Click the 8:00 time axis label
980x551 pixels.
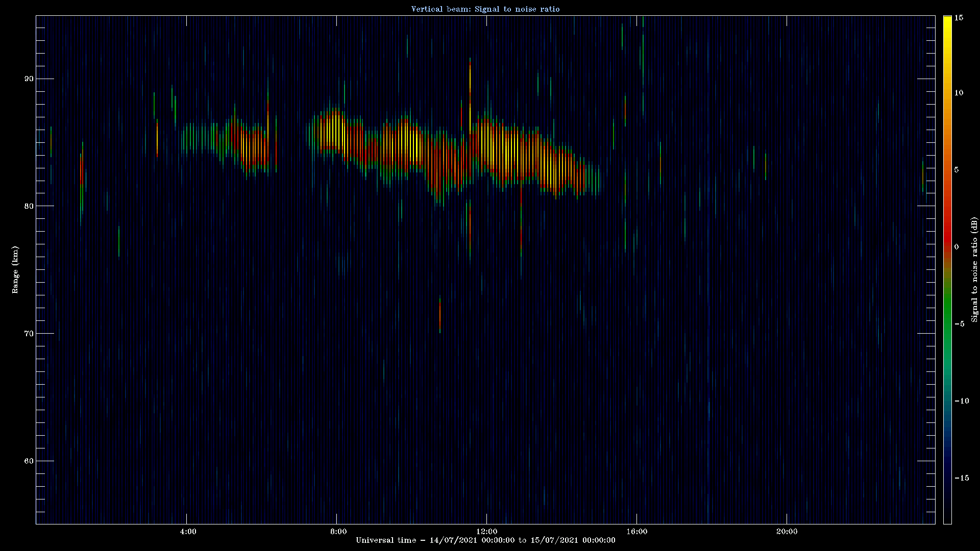[338, 532]
